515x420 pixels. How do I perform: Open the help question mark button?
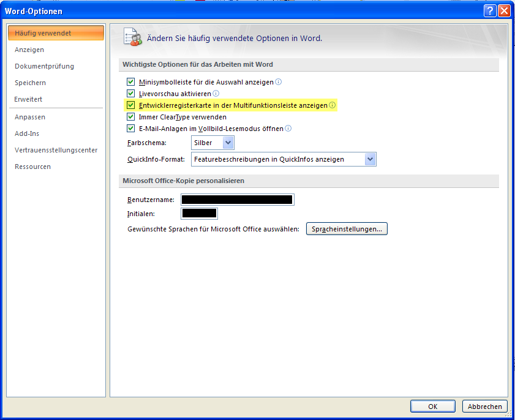(490, 11)
